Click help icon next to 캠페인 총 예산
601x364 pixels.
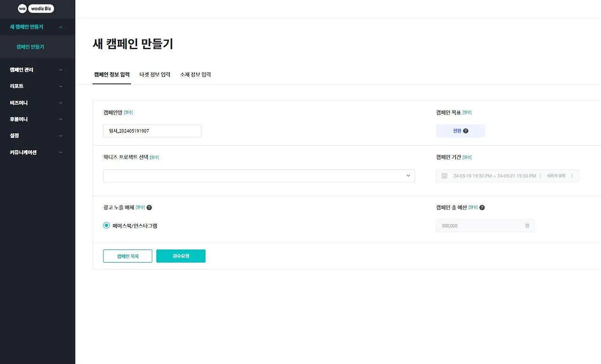tap(482, 207)
